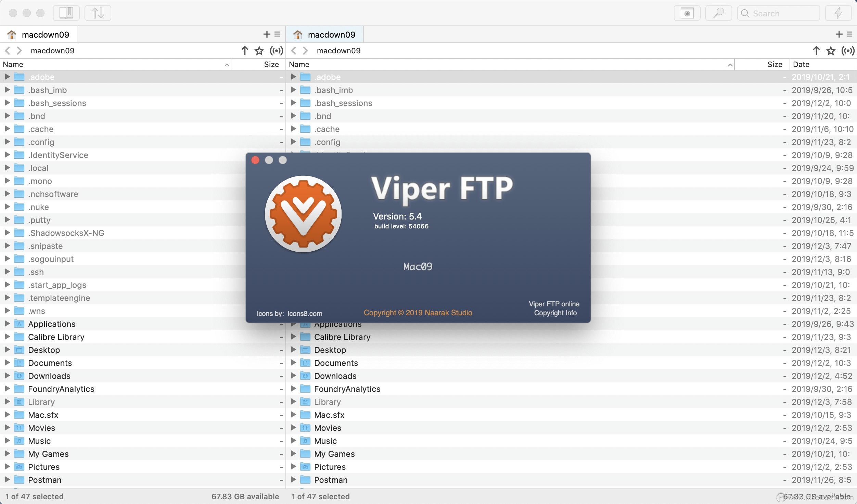The height and width of the screenshot is (504, 857).
Task: Select Documents folder in right pane
Action: coord(336,363)
